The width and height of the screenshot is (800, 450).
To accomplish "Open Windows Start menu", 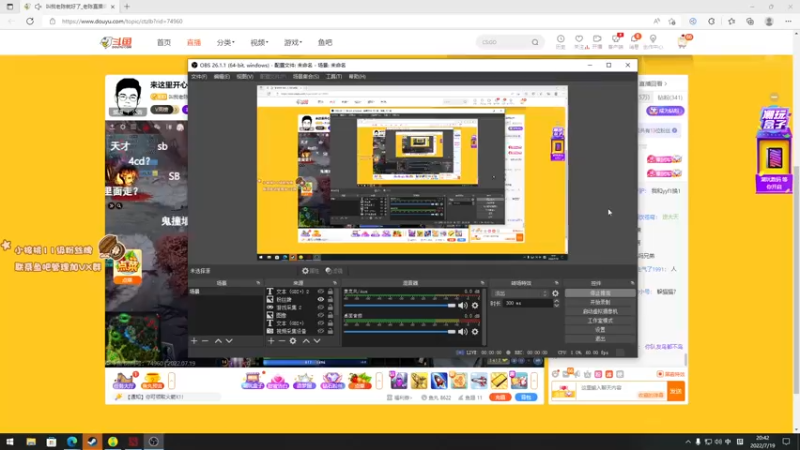I will tap(10, 442).
